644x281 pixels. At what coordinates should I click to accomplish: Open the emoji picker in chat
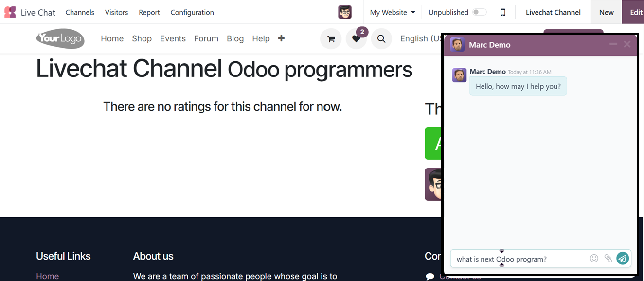[594, 259]
